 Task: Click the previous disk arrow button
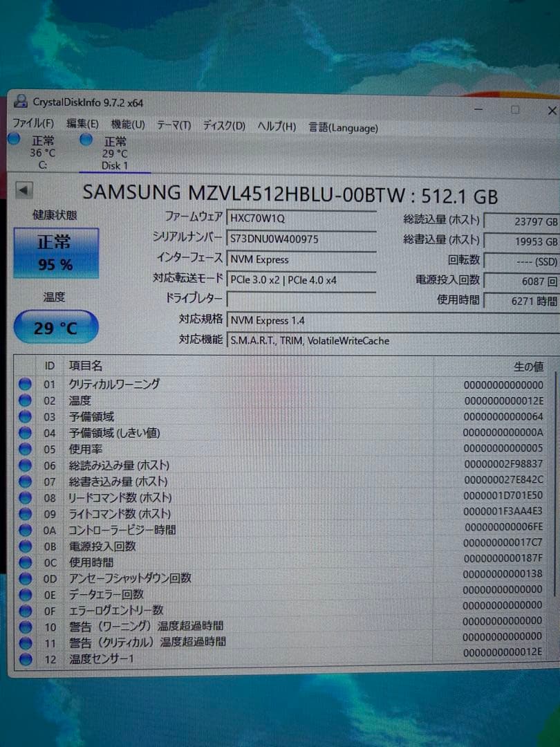[x=23, y=191]
